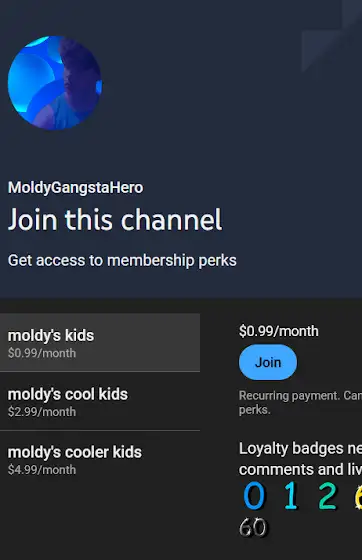Click the "Join this channel" heading
This screenshot has height=560, width=362.
[x=115, y=219]
